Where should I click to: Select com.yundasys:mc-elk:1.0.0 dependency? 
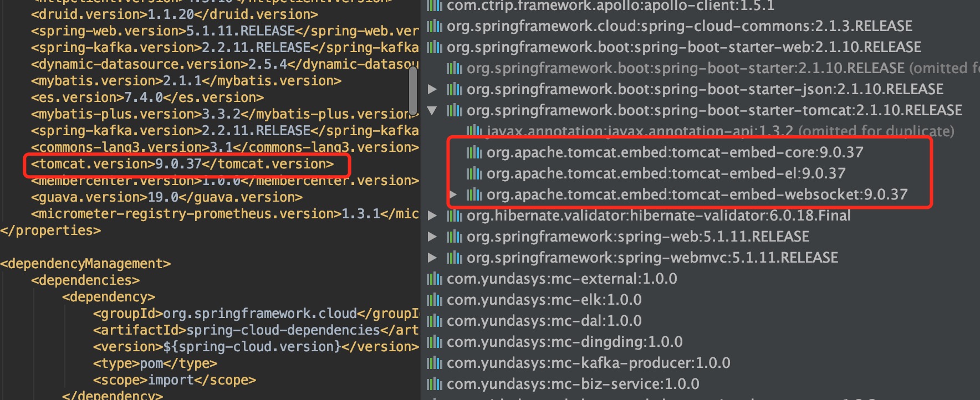click(544, 300)
